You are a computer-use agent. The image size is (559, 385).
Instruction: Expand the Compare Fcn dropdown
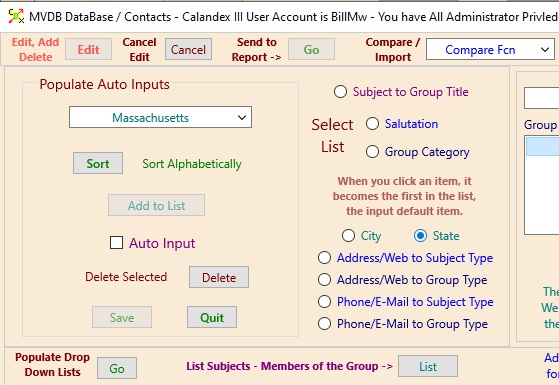490,50
